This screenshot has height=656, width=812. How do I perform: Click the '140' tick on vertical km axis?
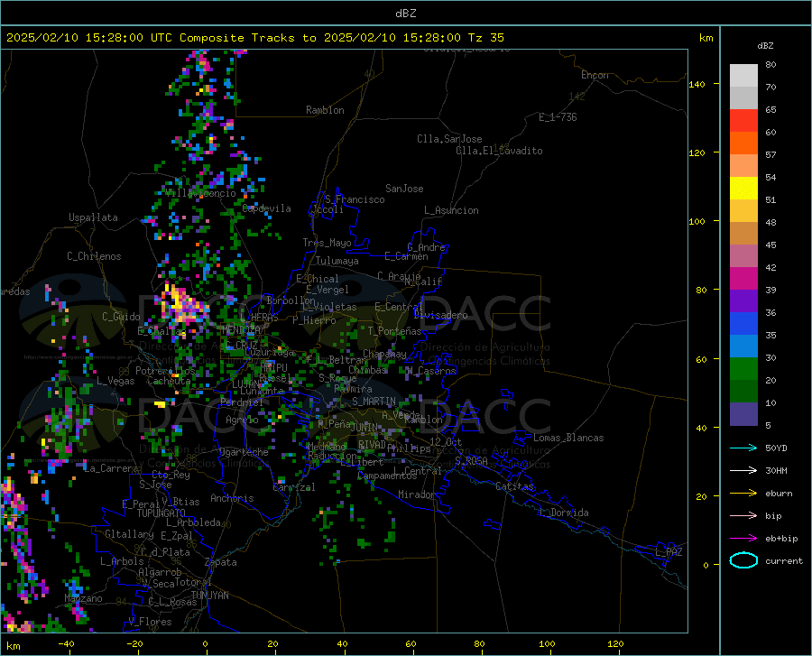697,84
